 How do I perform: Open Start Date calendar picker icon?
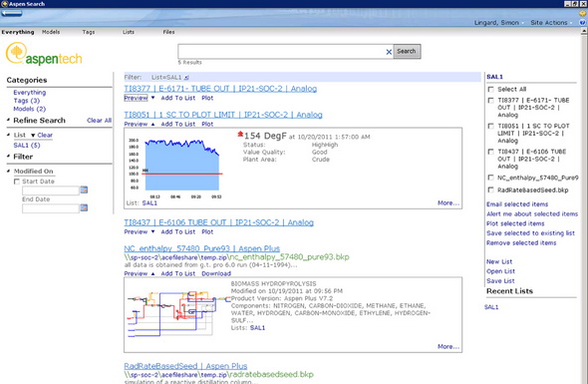pyautogui.click(x=84, y=190)
